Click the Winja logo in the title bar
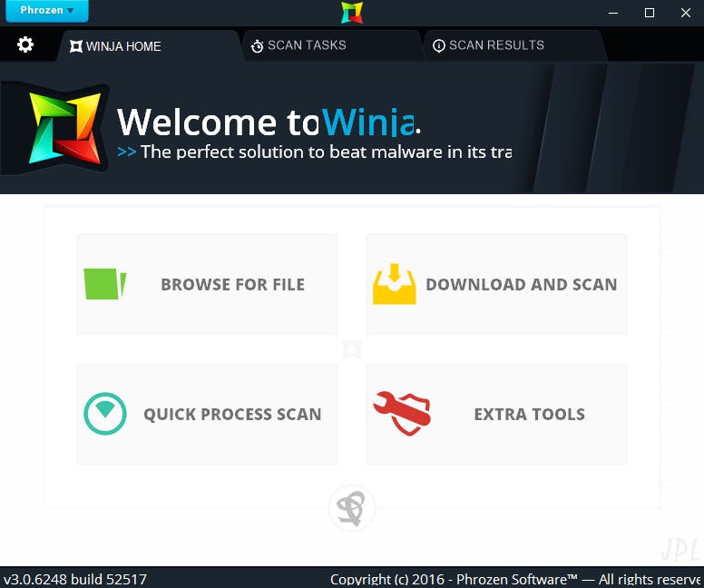The height and width of the screenshot is (588, 704). 352,13
